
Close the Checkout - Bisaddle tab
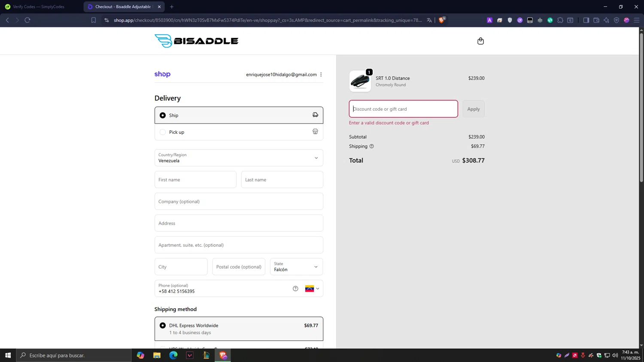[x=159, y=7]
